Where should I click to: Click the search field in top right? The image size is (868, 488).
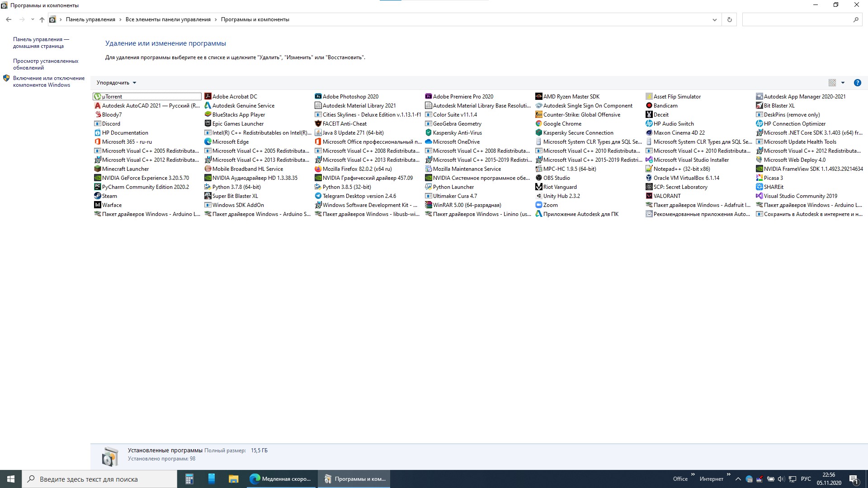pyautogui.click(x=797, y=19)
